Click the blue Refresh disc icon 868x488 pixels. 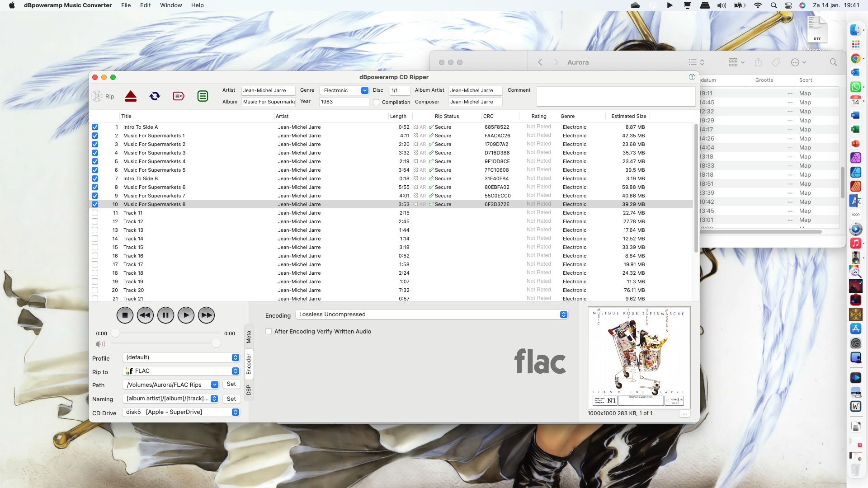point(155,96)
